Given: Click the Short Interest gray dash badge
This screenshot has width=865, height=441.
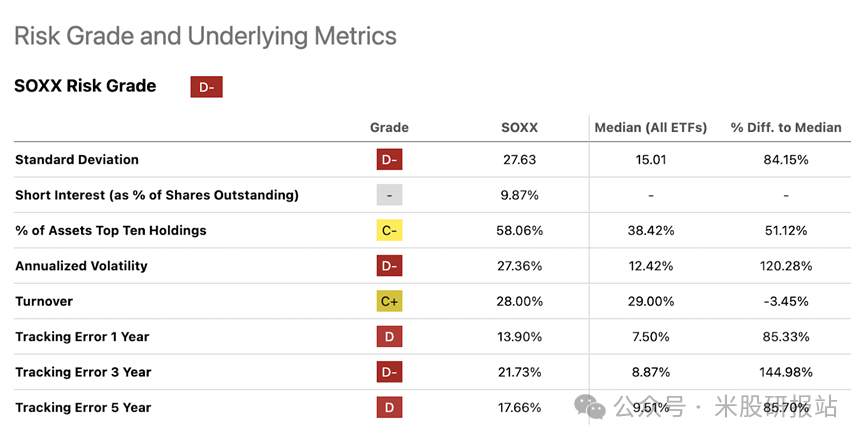Looking at the screenshot, I should pyautogui.click(x=389, y=195).
